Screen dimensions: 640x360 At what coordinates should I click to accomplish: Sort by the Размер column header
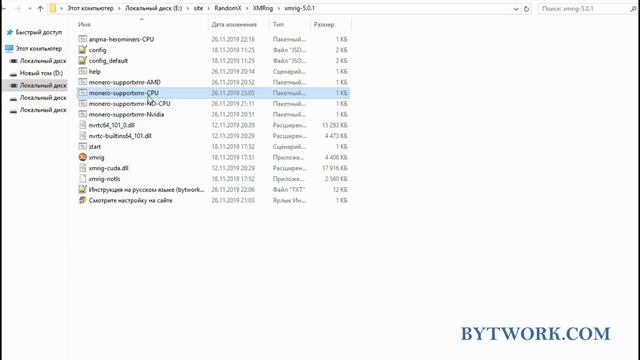pos(324,24)
